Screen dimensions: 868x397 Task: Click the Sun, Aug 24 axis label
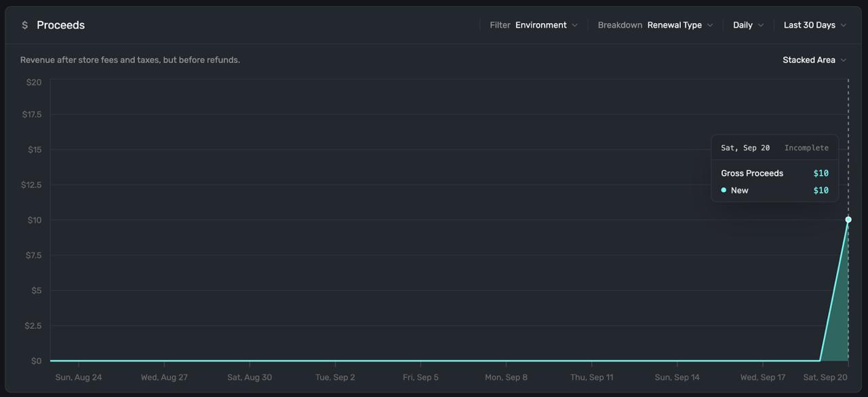coord(79,377)
